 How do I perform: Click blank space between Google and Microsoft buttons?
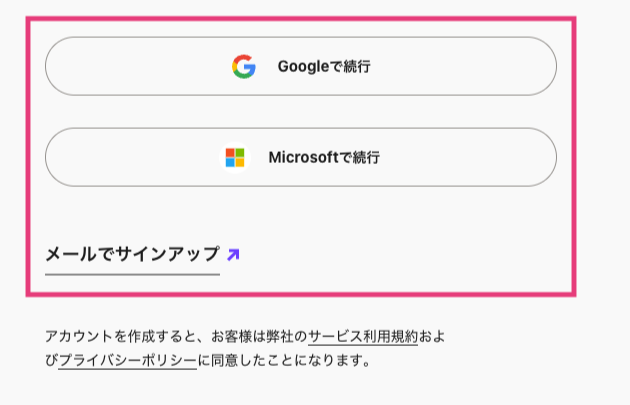point(301,112)
